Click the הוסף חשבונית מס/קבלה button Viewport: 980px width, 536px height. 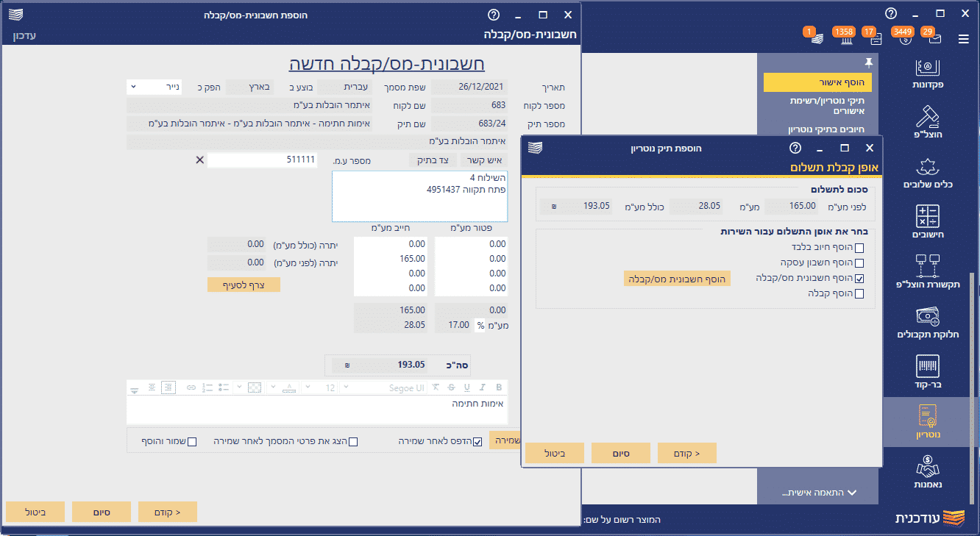pos(676,279)
